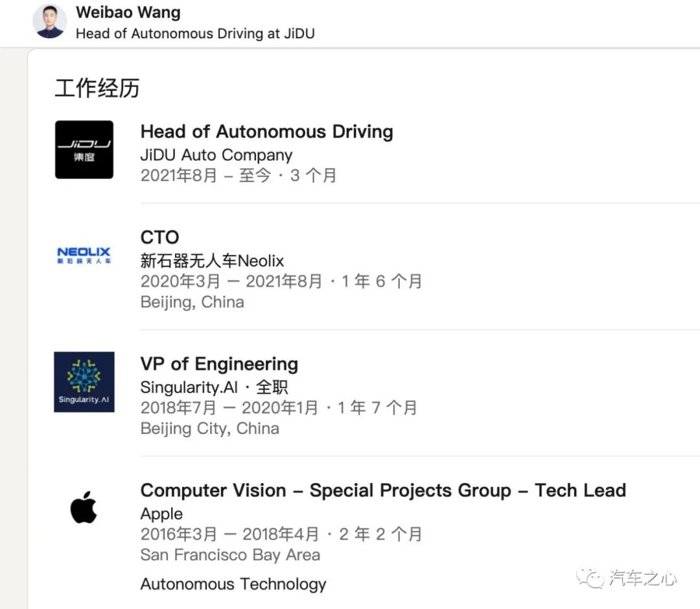Select the Autonomous Technology description text
700x609 pixels.
tap(233, 584)
